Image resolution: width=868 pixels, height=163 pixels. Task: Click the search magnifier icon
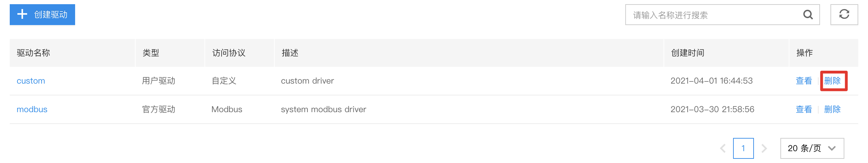point(808,15)
